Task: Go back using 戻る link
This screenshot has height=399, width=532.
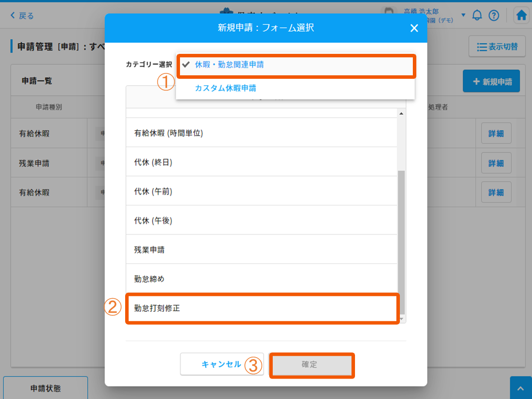Action: pos(22,15)
